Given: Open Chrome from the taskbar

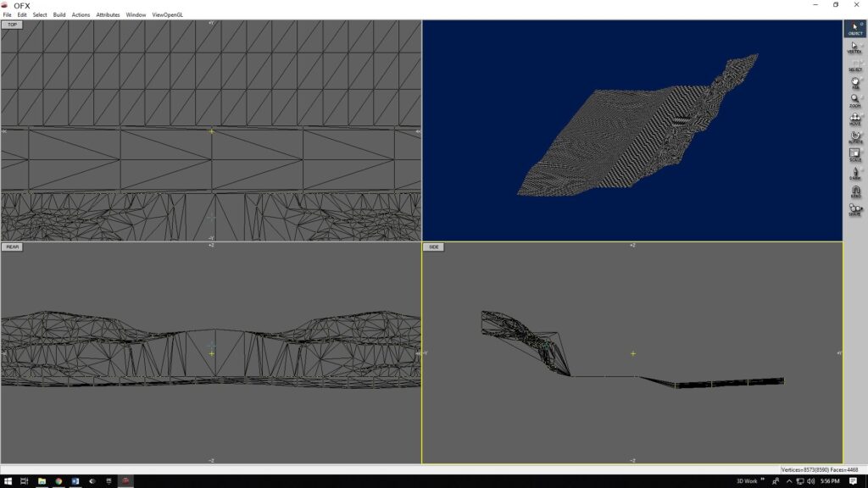Looking at the screenshot, I should [58, 480].
